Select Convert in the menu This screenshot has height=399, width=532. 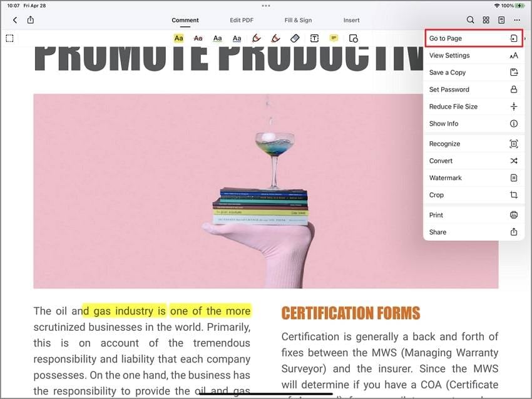474,161
